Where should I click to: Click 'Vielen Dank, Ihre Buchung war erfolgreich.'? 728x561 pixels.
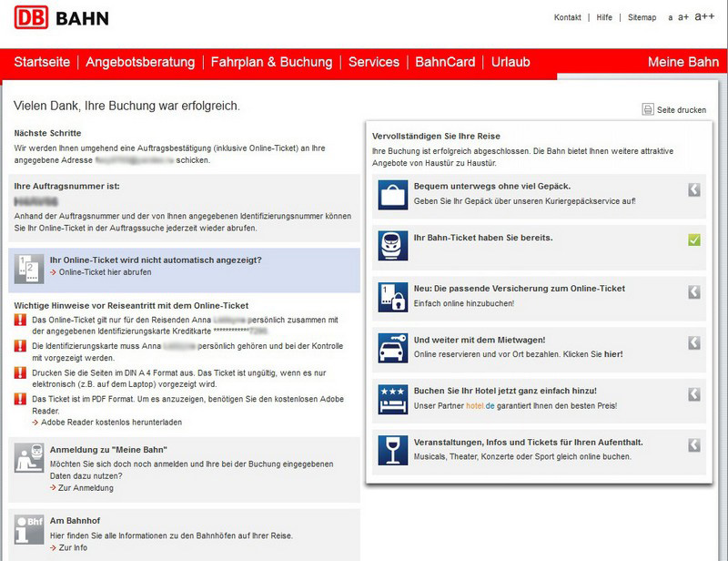[x=126, y=106]
